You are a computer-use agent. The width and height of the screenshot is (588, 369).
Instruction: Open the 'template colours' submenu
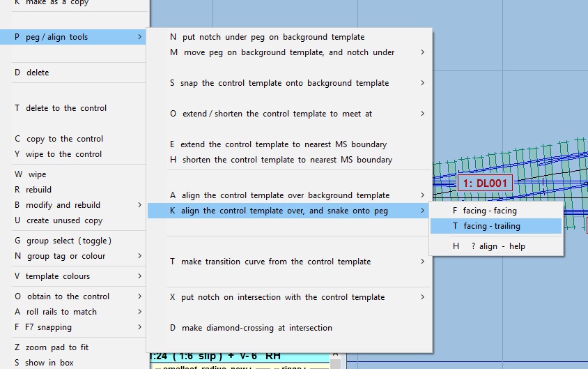pos(57,276)
